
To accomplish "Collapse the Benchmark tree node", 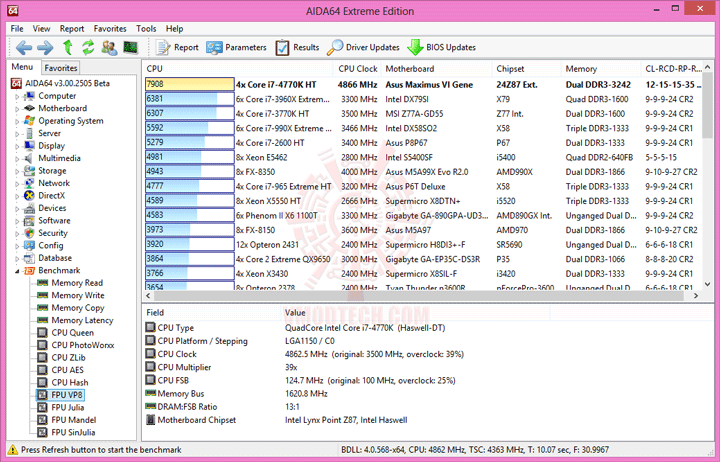I will 17,271.
